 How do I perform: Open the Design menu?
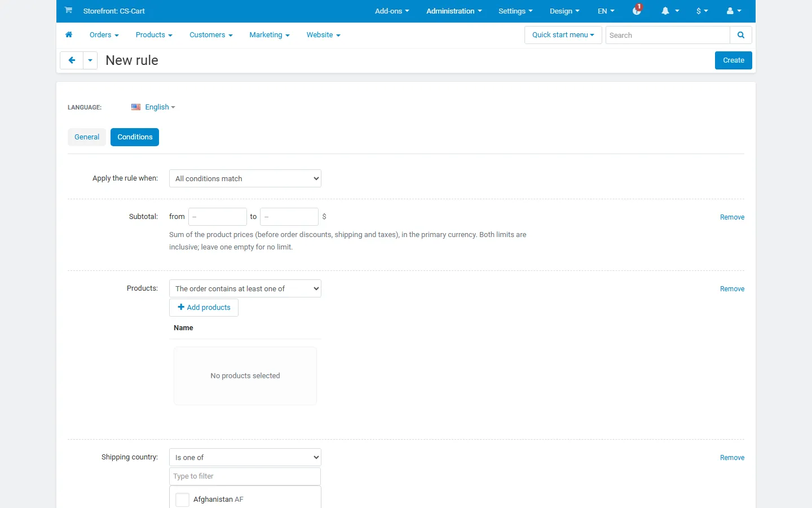pos(564,11)
